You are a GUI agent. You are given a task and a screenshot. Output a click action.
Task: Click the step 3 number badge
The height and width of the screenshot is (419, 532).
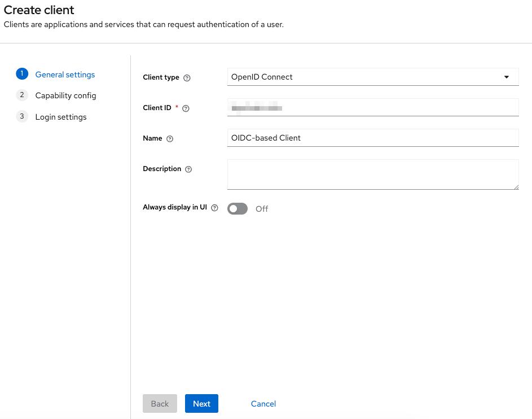tap(22, 116)
